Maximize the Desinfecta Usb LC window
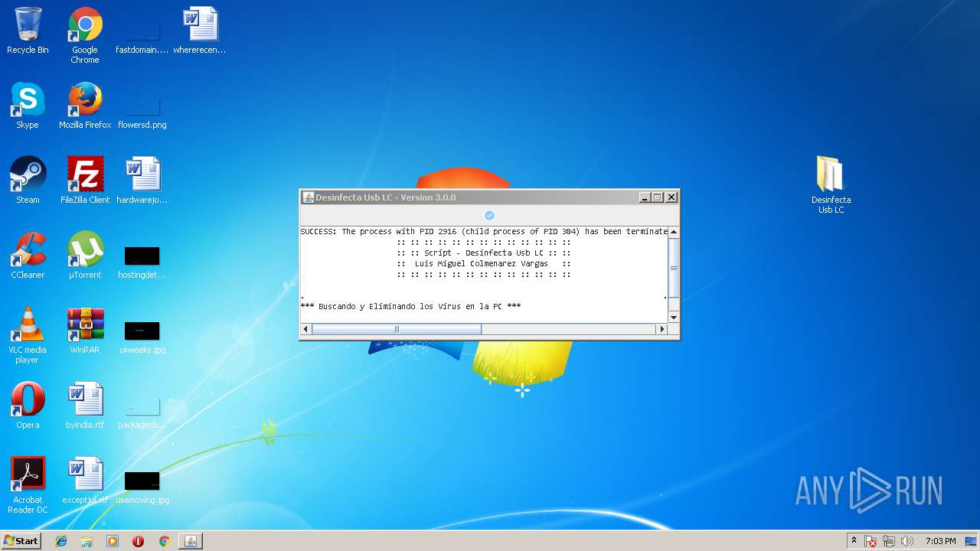Viewport: 980px width, 551px height. click(x=658, y=197)
